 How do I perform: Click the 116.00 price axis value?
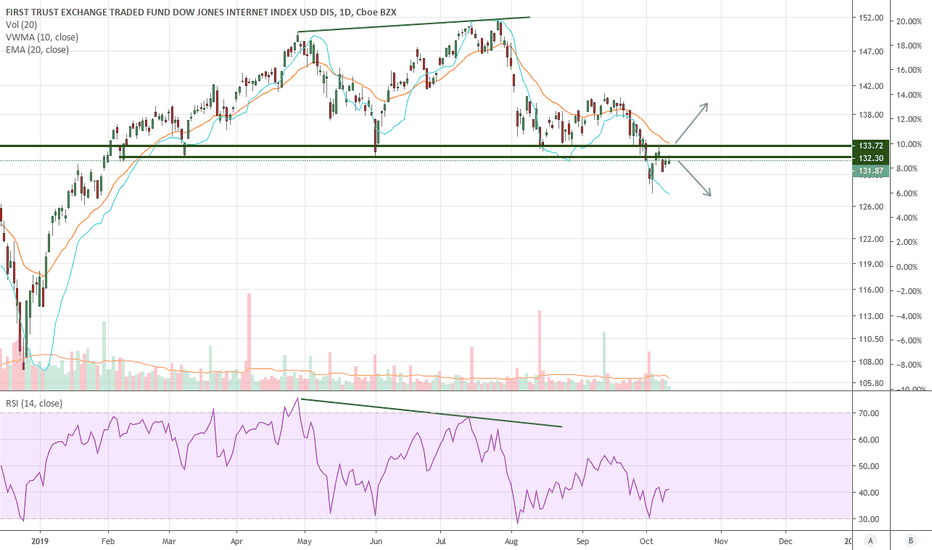coord(871,290)
